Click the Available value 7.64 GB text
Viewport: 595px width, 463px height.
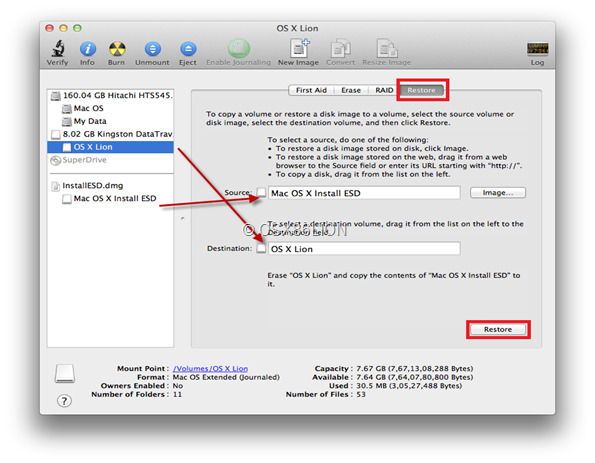click(414, 377)
